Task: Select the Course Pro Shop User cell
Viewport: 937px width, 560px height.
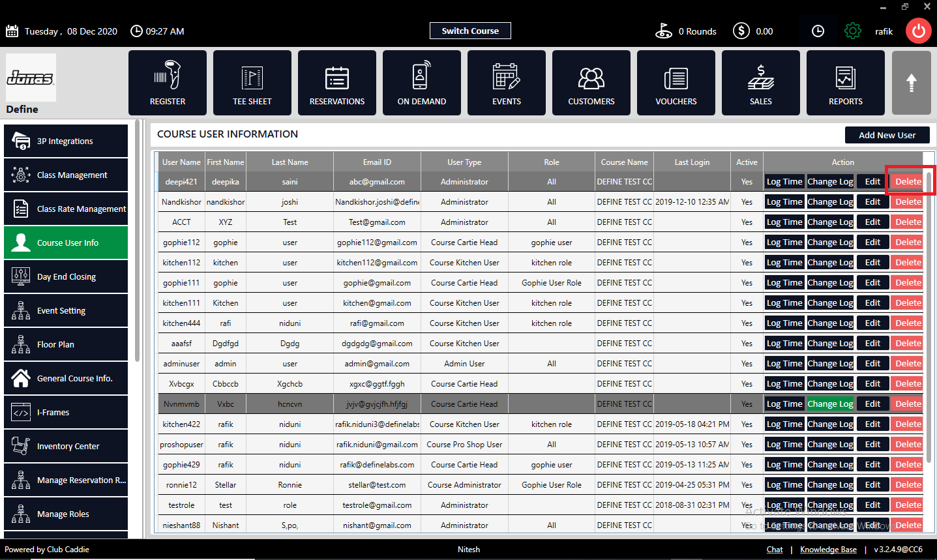Action: 464,444
